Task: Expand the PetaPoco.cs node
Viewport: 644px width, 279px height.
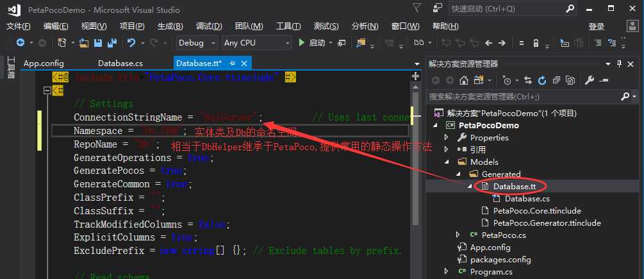Action: [x=458, y=235]
